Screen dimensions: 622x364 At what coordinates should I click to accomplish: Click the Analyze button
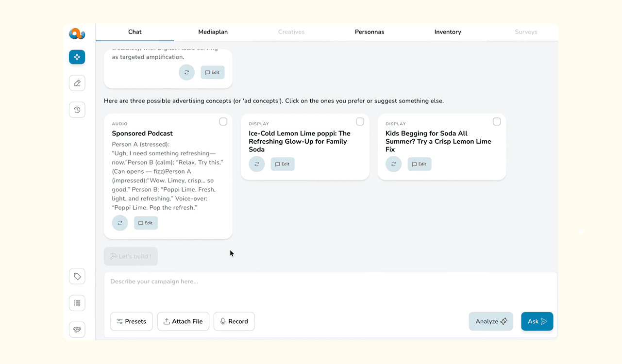(491, 321)
